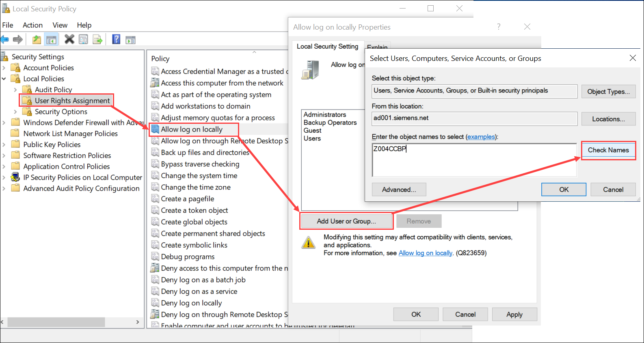Click the Delete X toolbar icon
The height and width of the screenshot is (343, 644).
(x=69, y=39)
